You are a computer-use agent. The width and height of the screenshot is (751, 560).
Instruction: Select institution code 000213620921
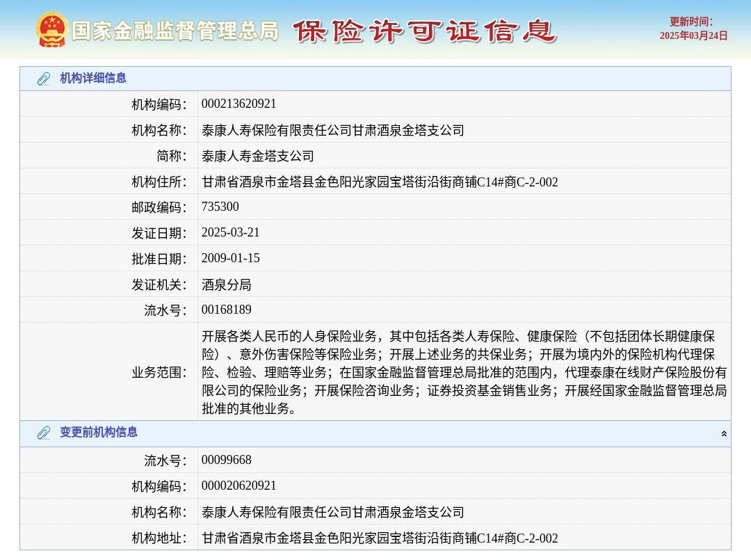pos(239,104)
